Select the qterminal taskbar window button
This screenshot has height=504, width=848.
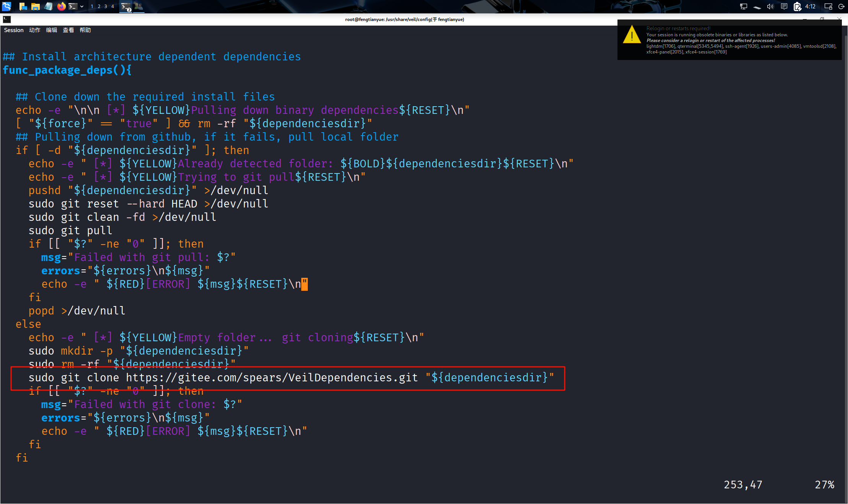pyautogui.click(x=125, y=6)
